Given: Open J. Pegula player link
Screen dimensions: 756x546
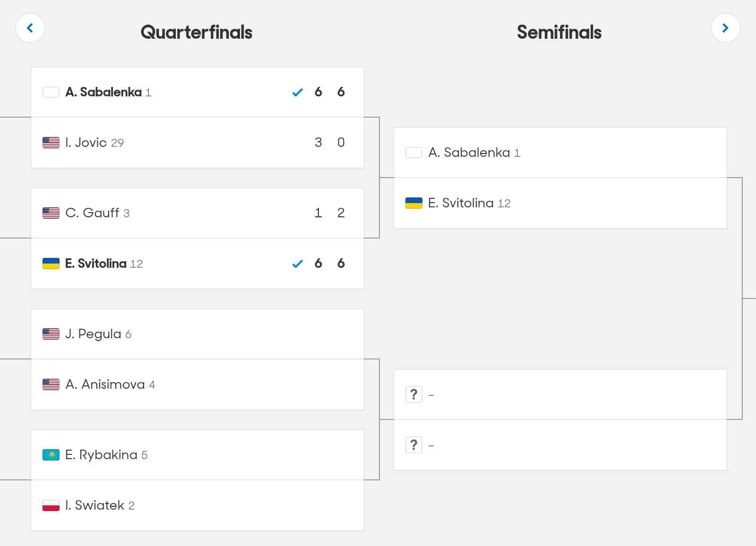Looking at the screenshot, I should tap(93, 334).
